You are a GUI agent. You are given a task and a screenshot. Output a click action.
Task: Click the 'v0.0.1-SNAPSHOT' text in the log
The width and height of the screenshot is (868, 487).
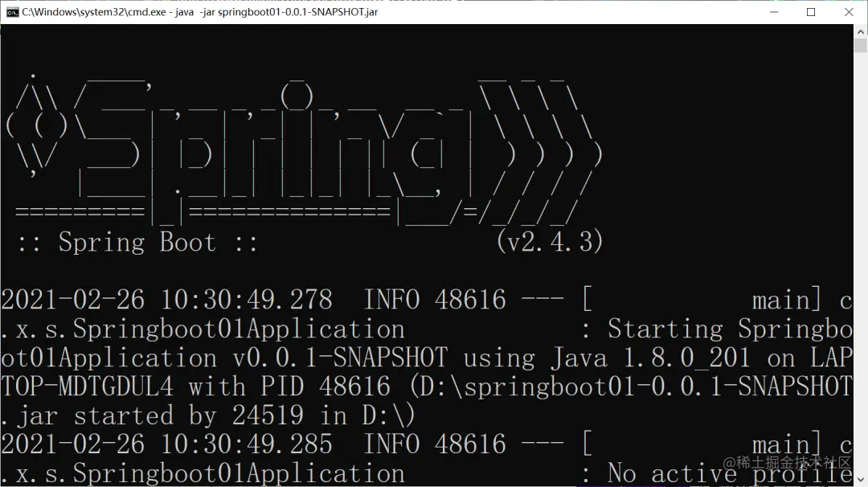tap(339, 358)
